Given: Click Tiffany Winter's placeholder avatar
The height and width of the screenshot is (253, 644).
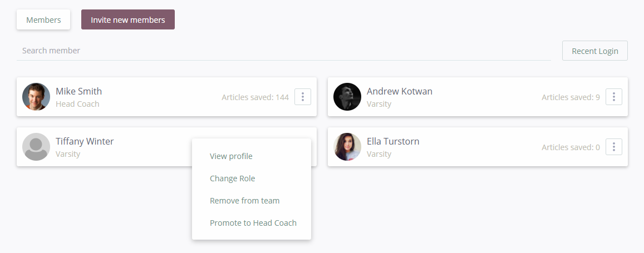Looking at the screenshot, I should pos(36,147).
